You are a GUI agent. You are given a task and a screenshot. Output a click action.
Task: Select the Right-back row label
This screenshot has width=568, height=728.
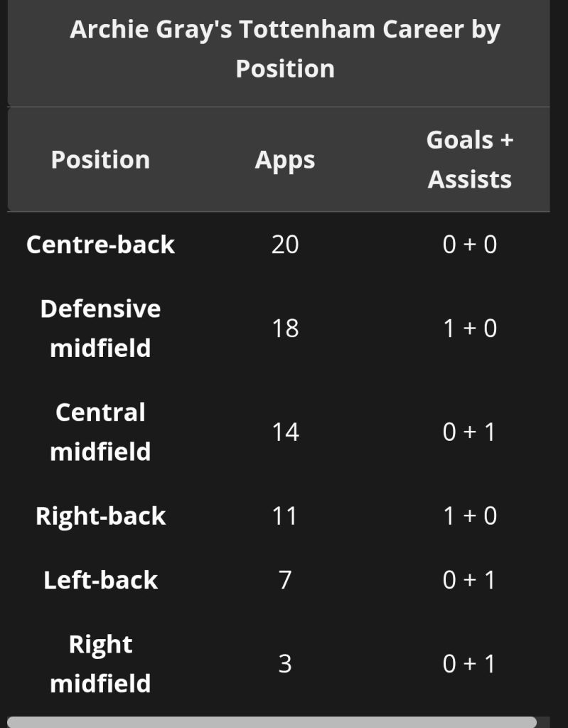click(x=100, y=516)
